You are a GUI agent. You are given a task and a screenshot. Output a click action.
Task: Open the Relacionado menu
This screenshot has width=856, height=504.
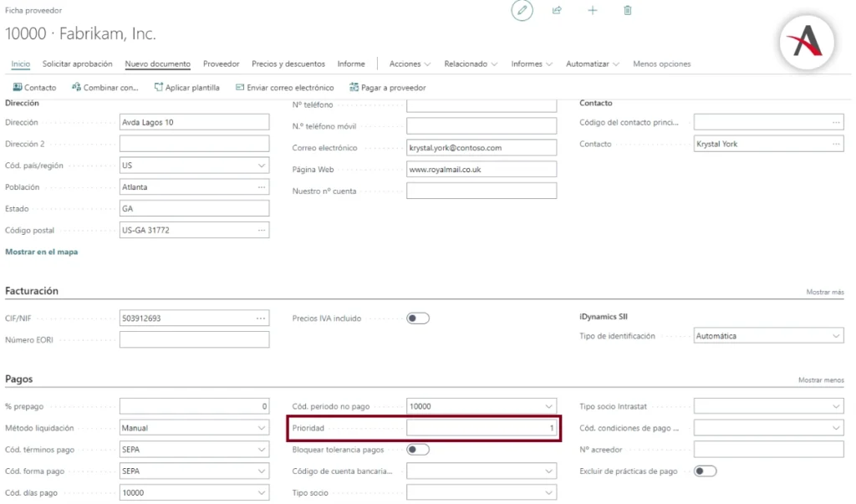tap(470, 64)
